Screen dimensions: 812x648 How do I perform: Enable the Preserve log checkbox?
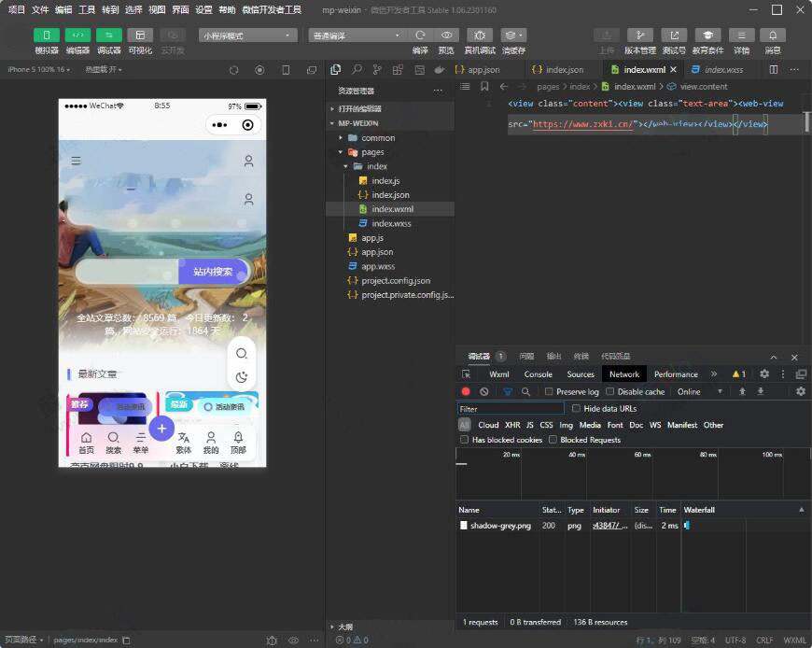tap(549, 392)
